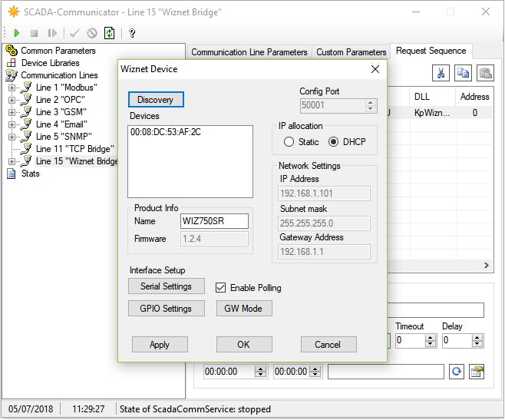This screenshot has width=505, height=420.
Task: Select device 00:08:DC:53:AF:2C in list
Action: pyautogui.click(x=166, y=132)
